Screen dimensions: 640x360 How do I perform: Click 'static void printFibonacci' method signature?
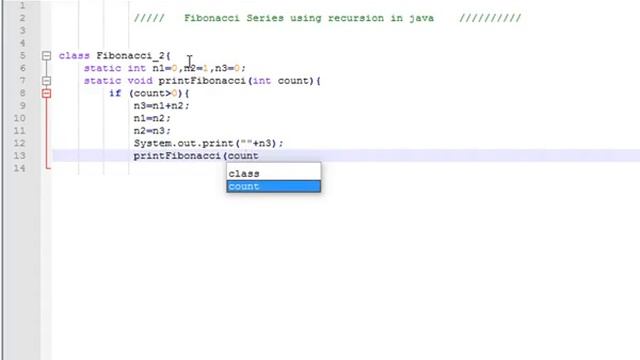[x=202, y=81]
